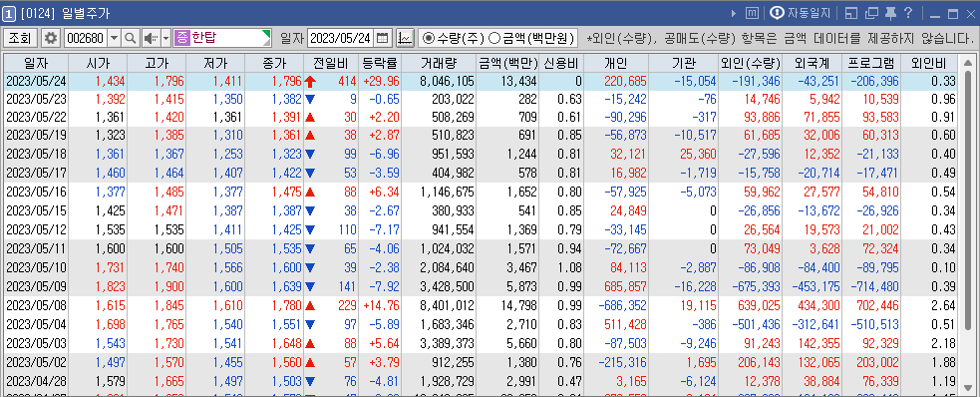Click the +14.76 change rate cell
The image size is (980, 397).
380,305
